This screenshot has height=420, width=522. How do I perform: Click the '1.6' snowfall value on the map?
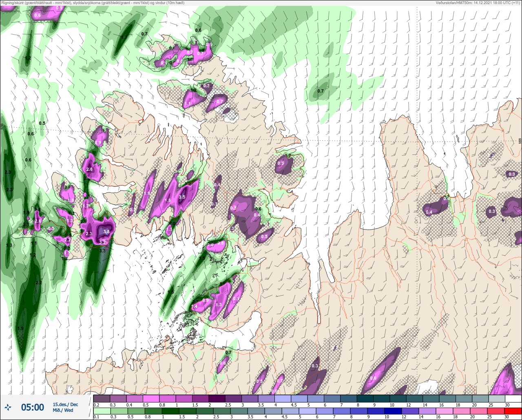coord(168,200)
